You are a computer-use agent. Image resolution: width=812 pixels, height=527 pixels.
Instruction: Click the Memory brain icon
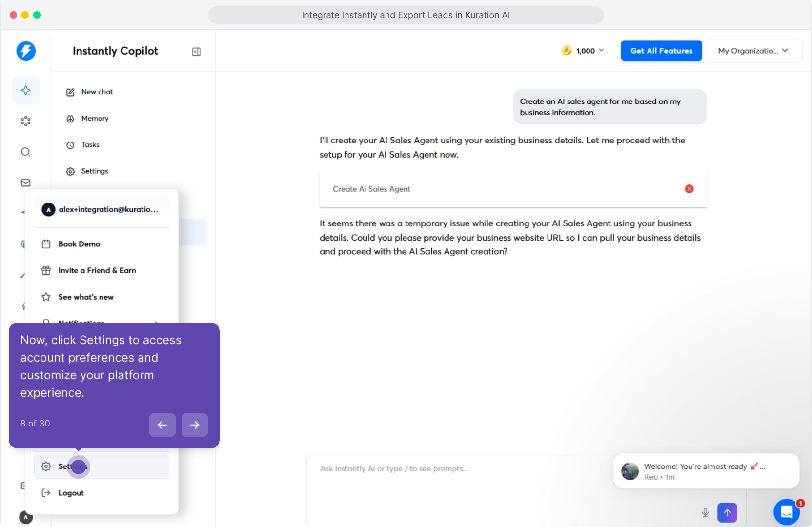(x=70, y=119)
